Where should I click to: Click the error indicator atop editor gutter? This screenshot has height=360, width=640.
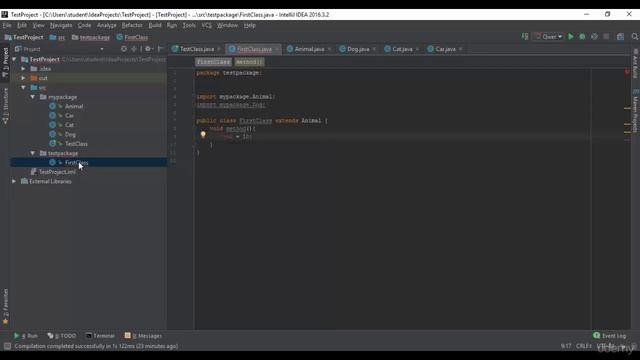(x=627, y=72)
